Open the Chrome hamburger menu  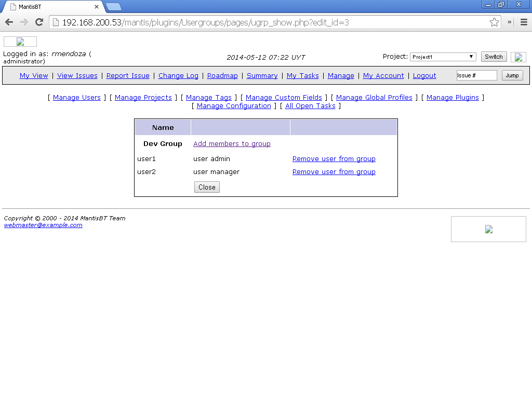[x=524, y=22]
